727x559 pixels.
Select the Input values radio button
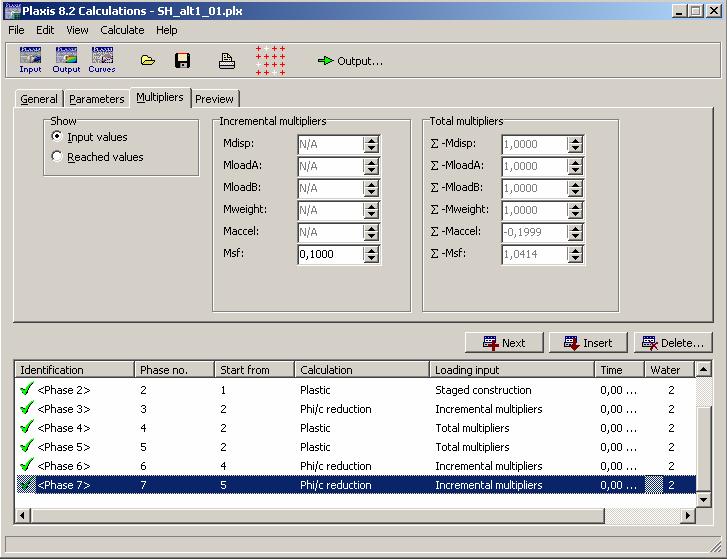click(57, 136)
